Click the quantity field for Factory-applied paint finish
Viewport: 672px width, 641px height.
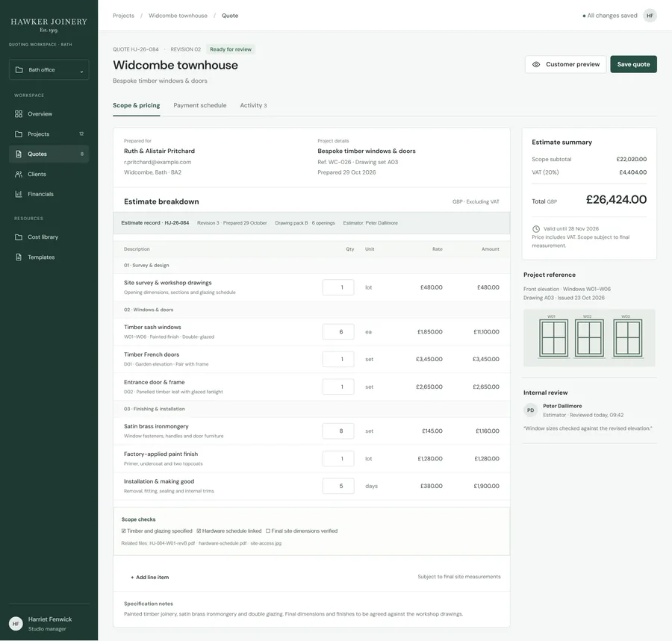tap(338, 459)
